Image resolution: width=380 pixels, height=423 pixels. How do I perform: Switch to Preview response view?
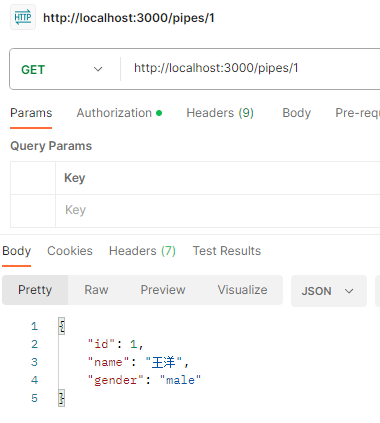(x=163, y=290)
